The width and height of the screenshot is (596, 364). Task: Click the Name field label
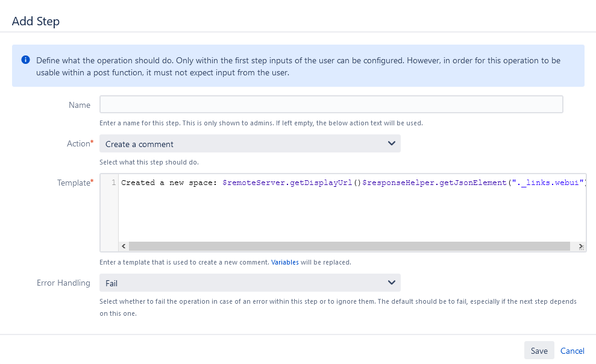pyautogui.click(x=80, y=105)
